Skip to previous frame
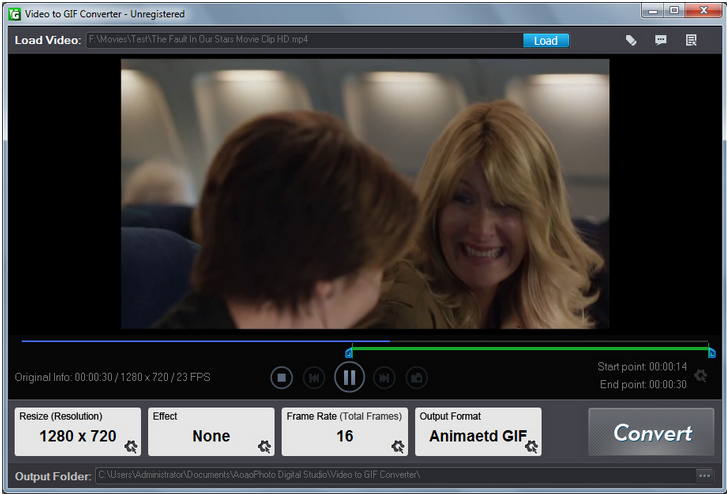Image resolution: width=727 pixels, height=494 pixels. (314, 378)
